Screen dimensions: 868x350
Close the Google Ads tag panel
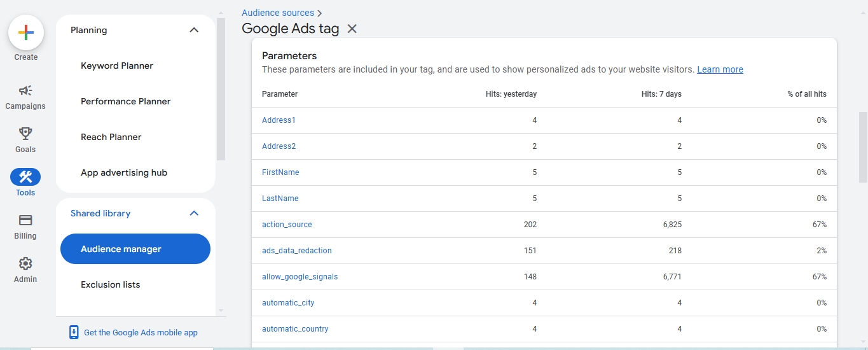352,29
